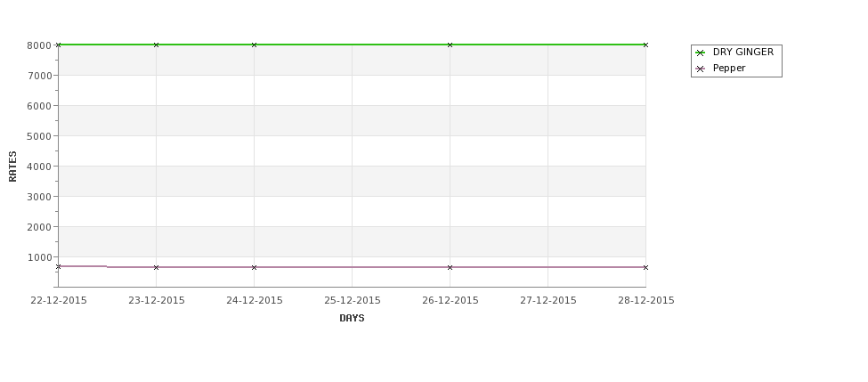The image size is (868, 382).
Task: Click the 4000 rate axis label
Action: click(x=39, y=167)
